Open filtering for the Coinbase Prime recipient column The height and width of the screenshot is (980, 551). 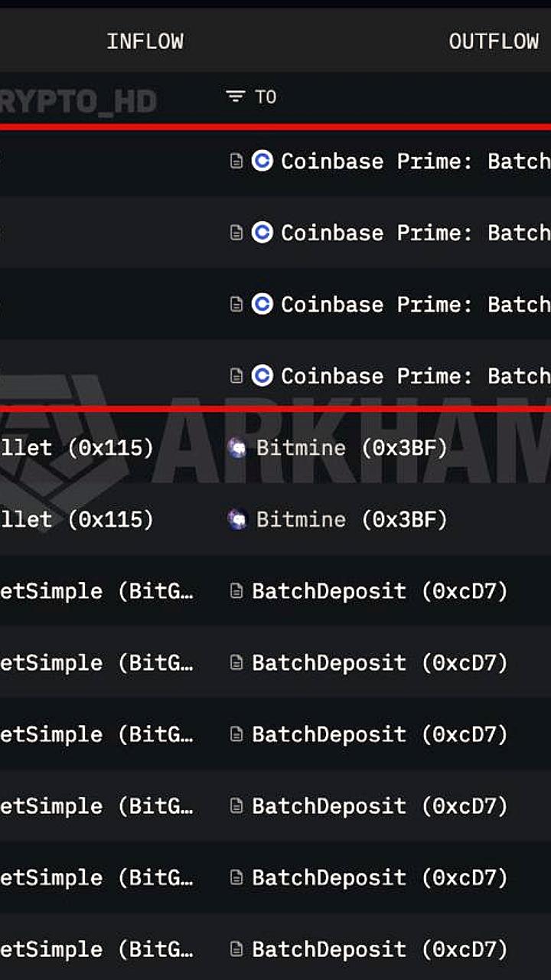pyautogui.click(x=234, y=97)
